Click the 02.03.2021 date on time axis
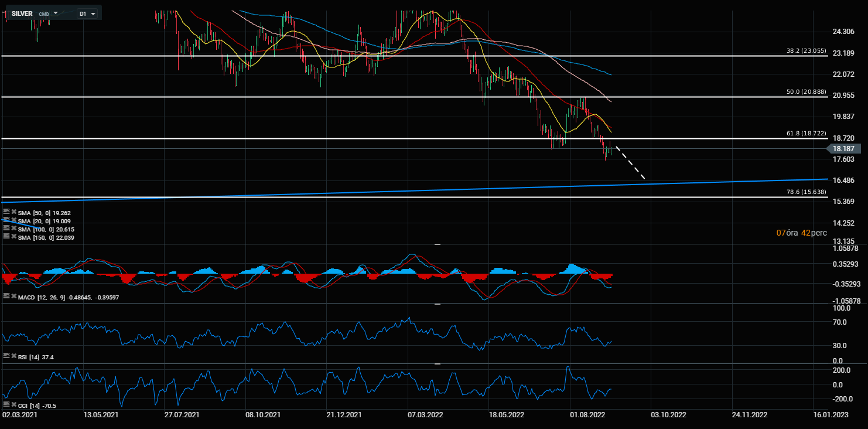Screen dimensions: 868x429 (x=20, y=415)
